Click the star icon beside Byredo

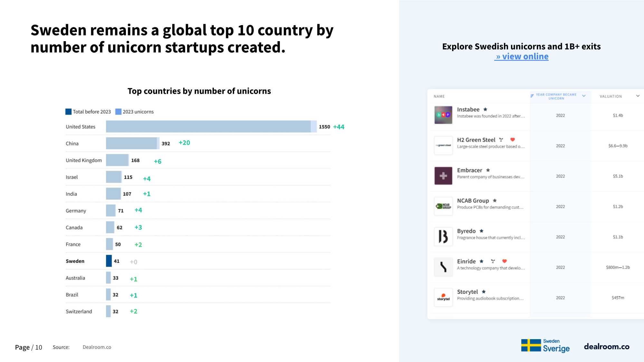point(481,231)
